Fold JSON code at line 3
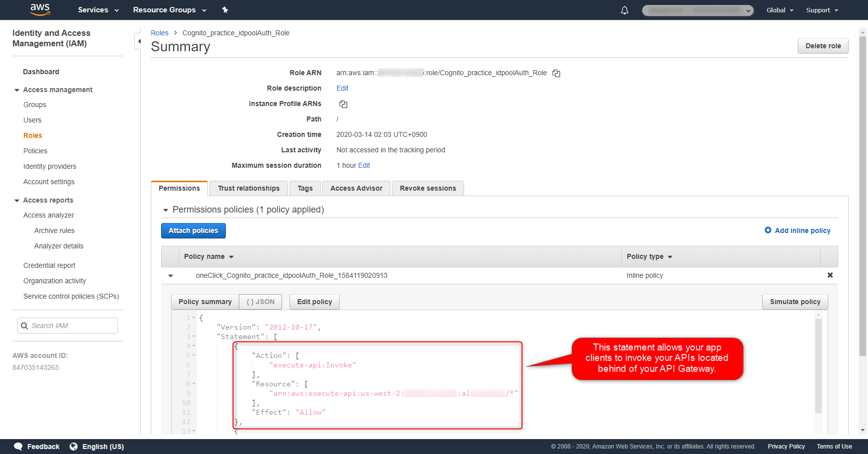Screen dimensions: 868x454 (194, 337)
